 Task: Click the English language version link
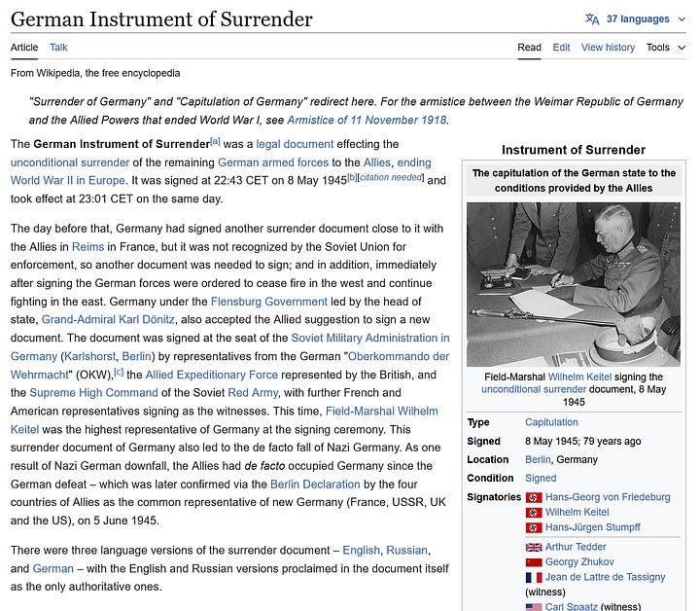click(361, 551)
